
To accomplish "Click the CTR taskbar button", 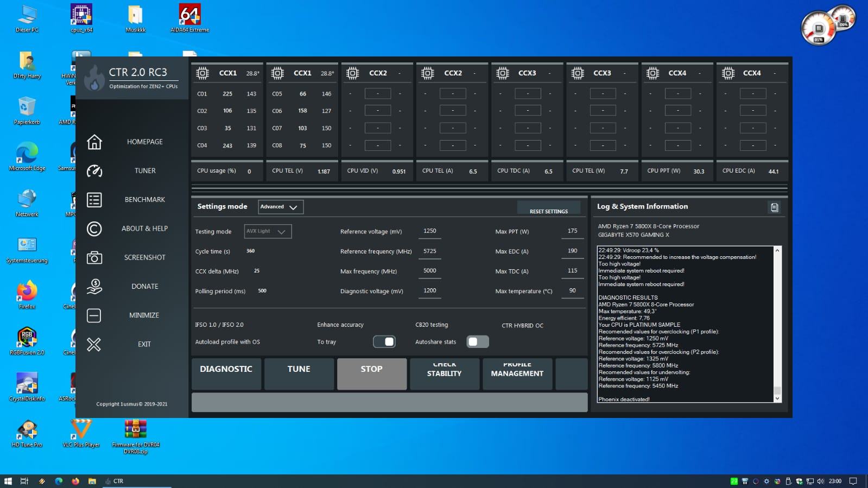I will [x=137, y=481].
